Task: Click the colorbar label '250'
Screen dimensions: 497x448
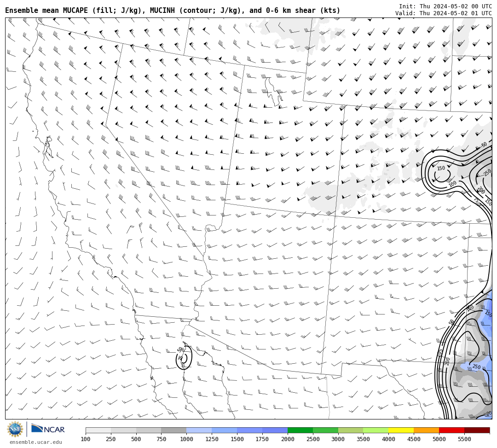Action: coord(111,439)
